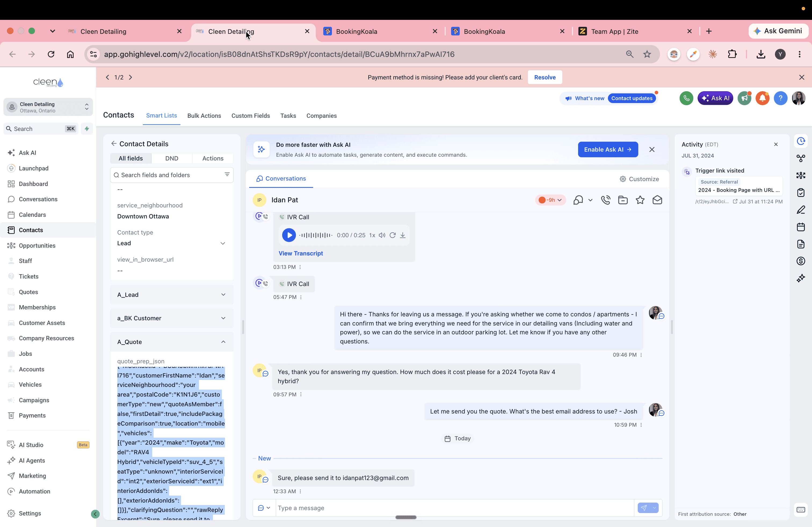Collapse the A_Quote section
Image resolution: width=812 pixels, height=527 pixels.
(172, 342)
